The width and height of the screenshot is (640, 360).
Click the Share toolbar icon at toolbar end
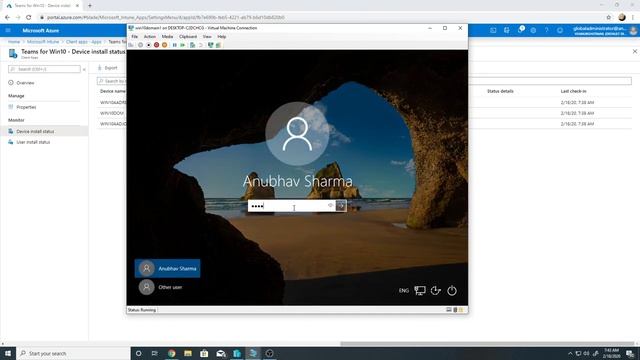click(218, 45)
